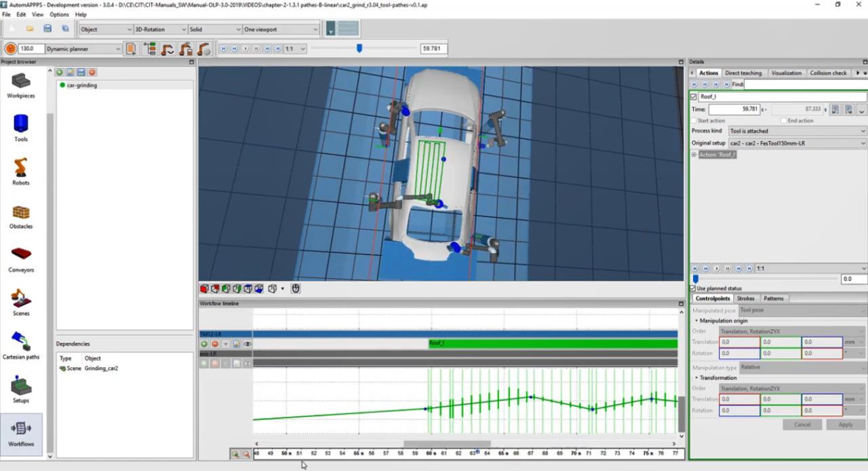Enable the Start action checkbox
Screen dimensions: 868x471
tap(693, 121)
